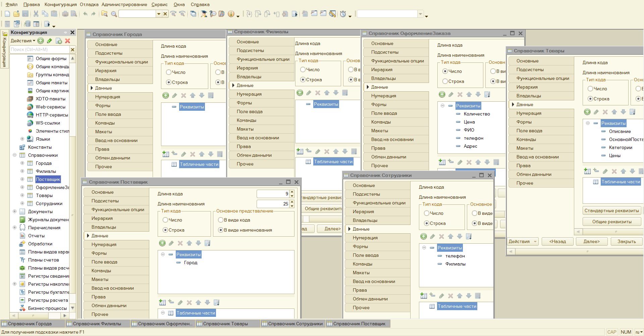Open the toolbar search field dropdown arrow
Screen dimensions: 644x336
(x=159, y=14)
